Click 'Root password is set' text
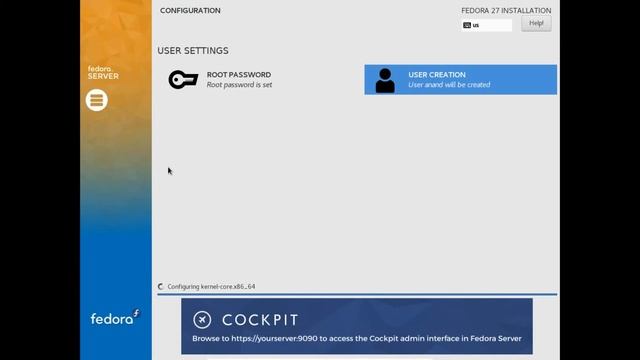Viewport: 640px width, 360px height. 239,85
